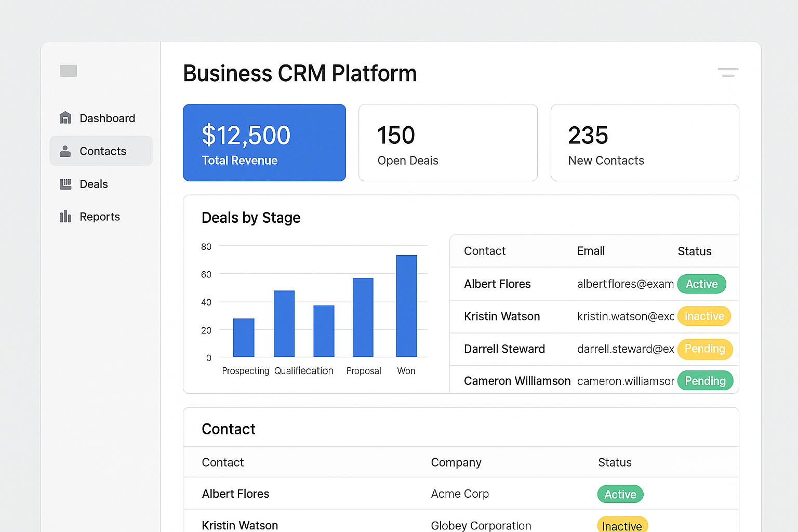Click the app logo square above the sidebar
Viewport: 798px width, 532px height.
[x=68, y=71]
